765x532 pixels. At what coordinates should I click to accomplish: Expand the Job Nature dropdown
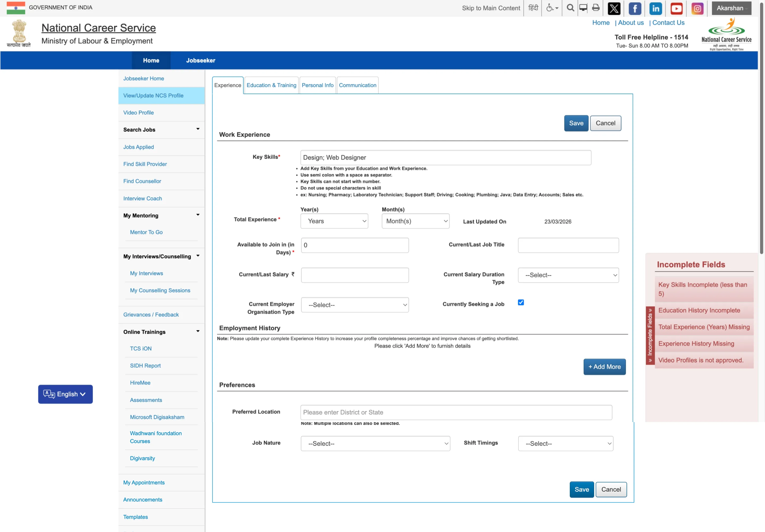375,443
